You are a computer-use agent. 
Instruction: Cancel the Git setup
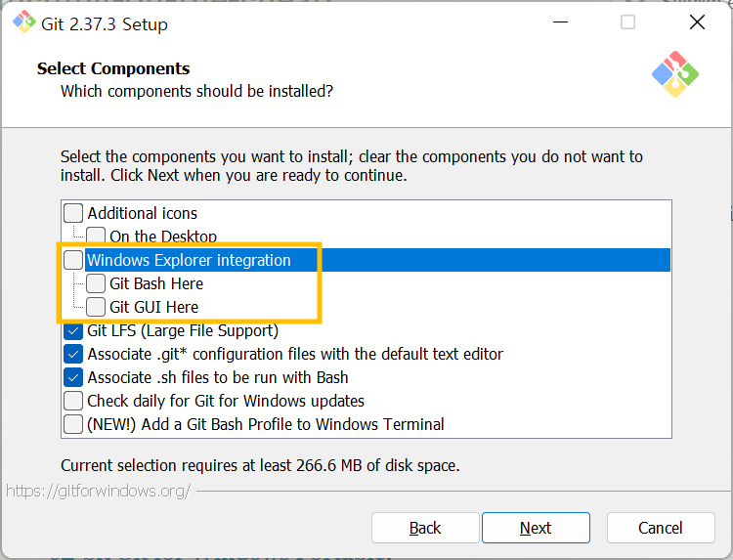[661, 528]
